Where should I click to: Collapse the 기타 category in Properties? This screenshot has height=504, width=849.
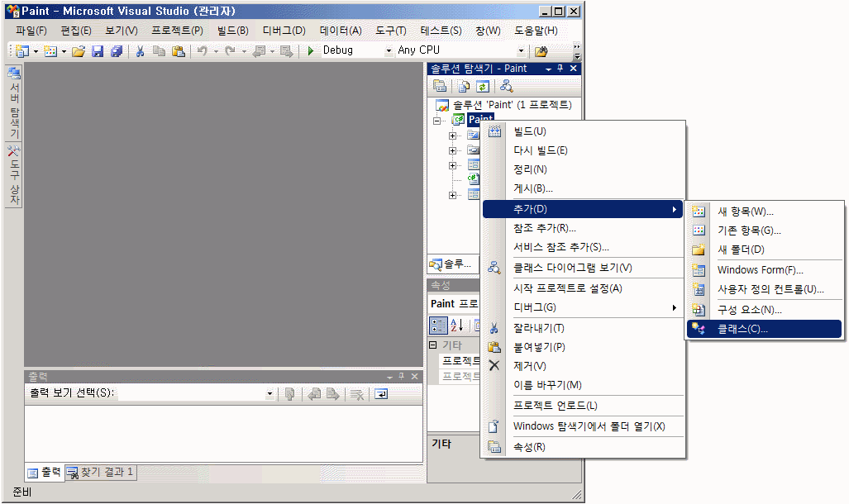pos(432,345)
